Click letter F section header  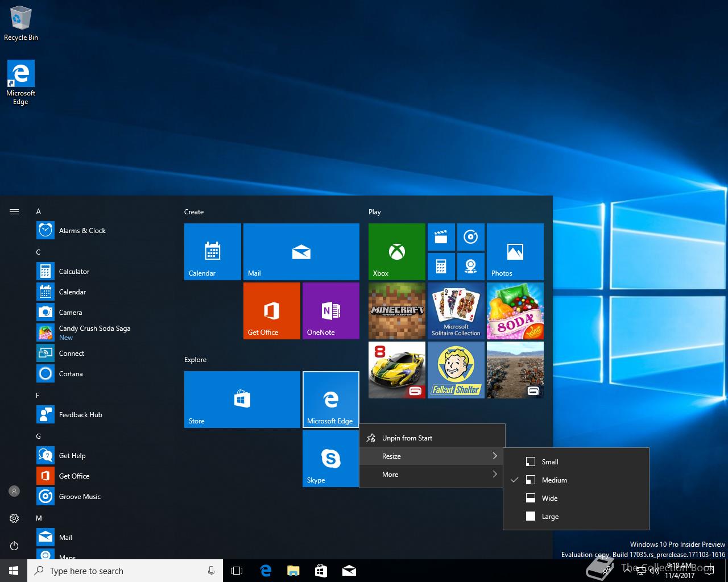click(x=38, y=396)
